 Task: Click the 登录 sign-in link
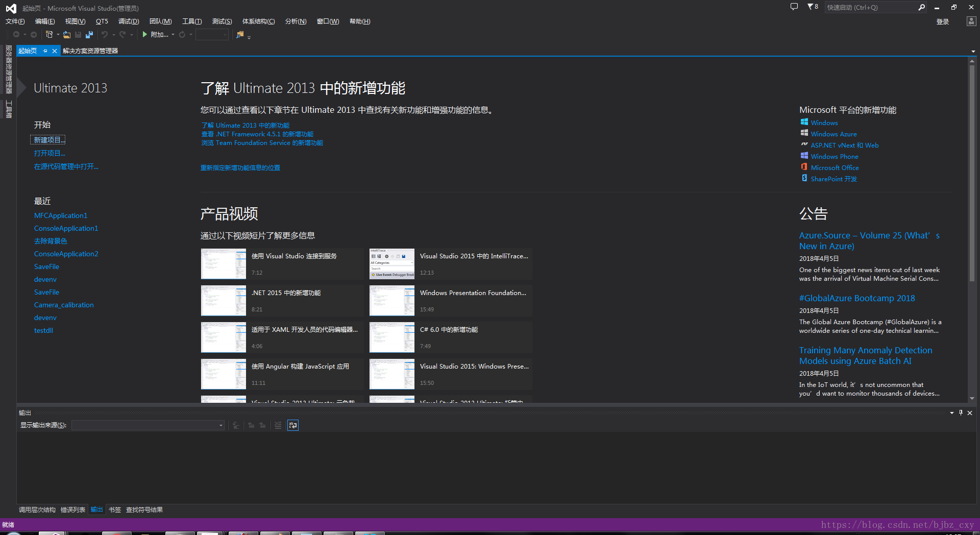coord(943,21)
